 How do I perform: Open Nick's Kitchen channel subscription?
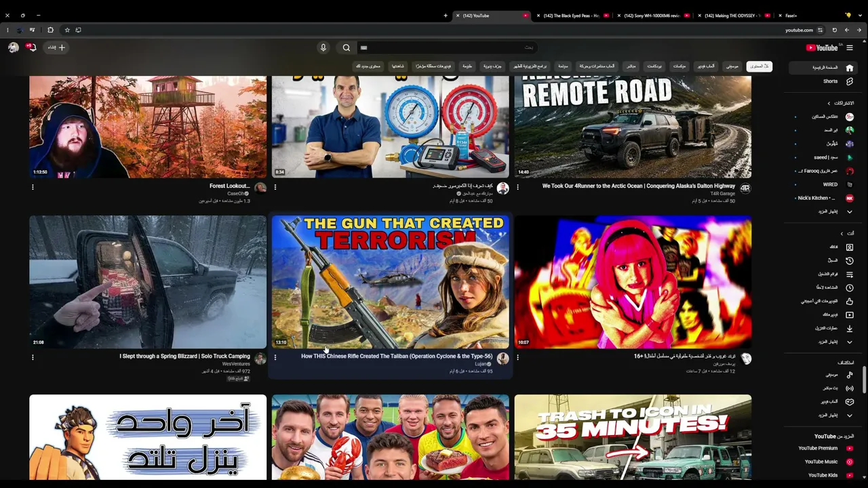pos(825,198)
